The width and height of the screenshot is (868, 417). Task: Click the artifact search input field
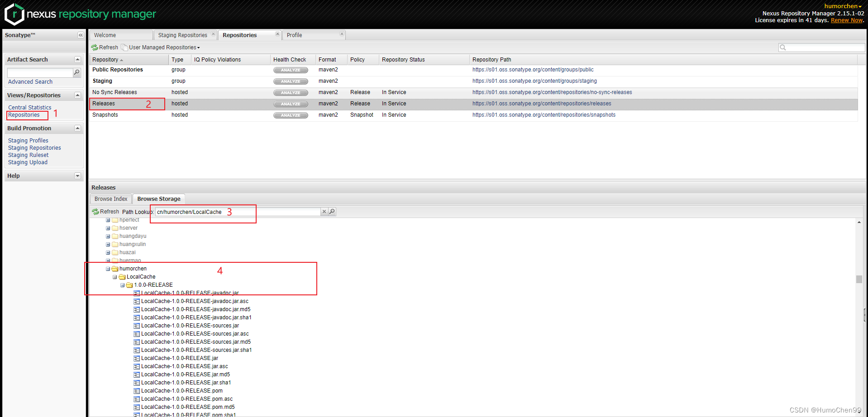pyautogui.click(x=40, y=72)
